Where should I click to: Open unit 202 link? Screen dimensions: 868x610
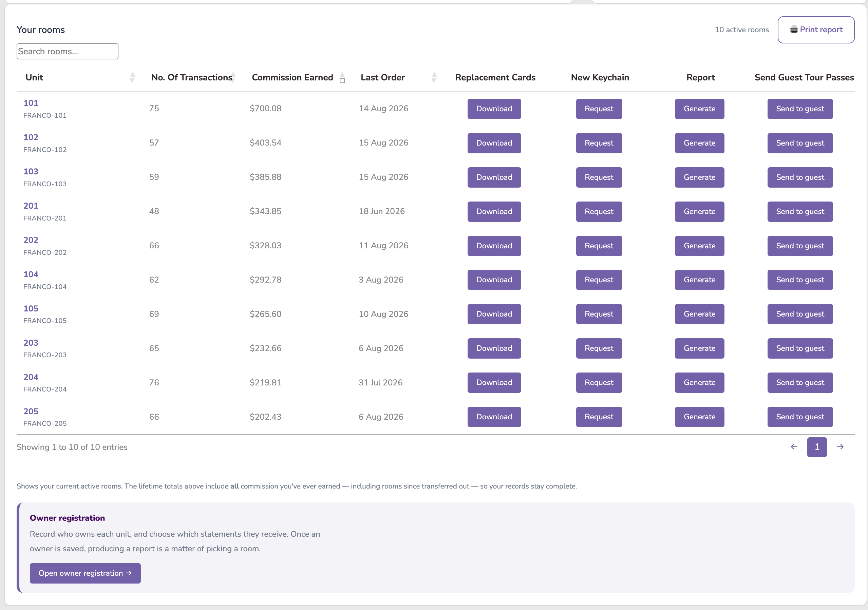(31, 240)
